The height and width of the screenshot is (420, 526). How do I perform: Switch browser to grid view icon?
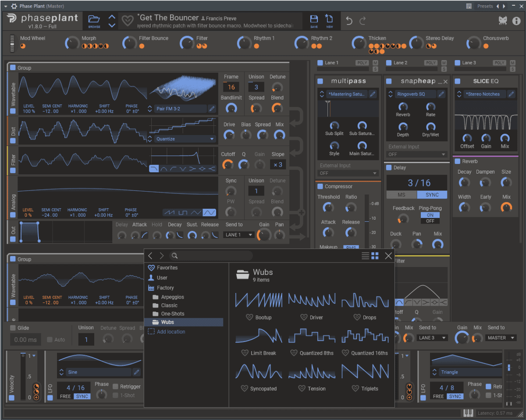click(x=375, y=256)
